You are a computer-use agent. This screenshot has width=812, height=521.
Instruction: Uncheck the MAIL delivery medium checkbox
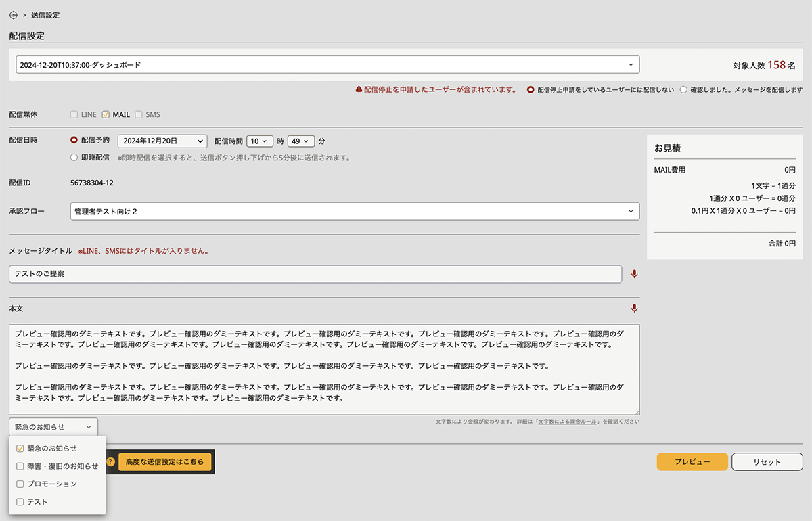pos(106,115)
